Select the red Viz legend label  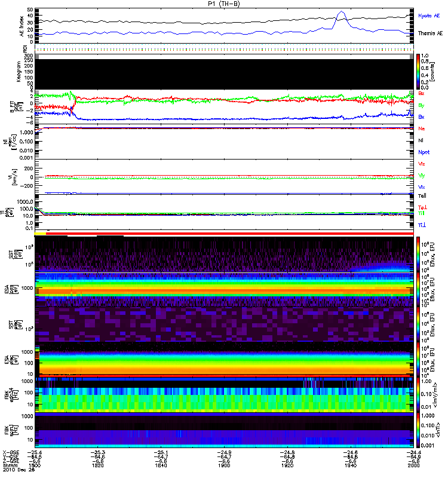click(422, 164)
